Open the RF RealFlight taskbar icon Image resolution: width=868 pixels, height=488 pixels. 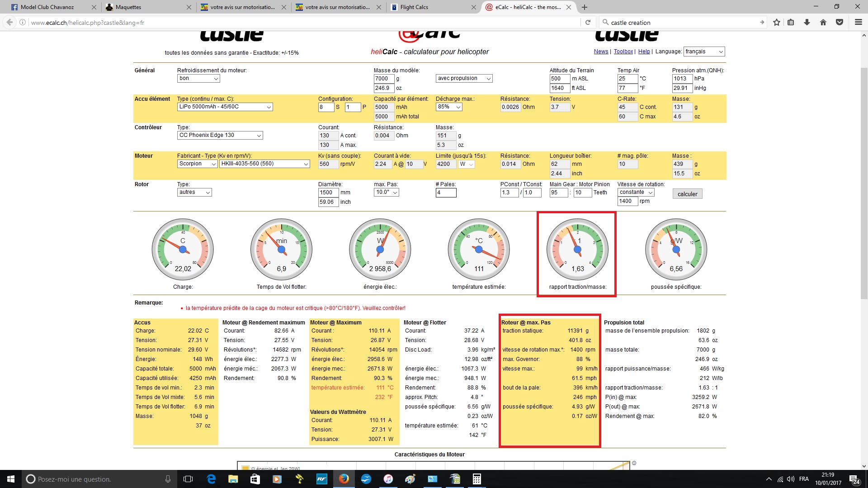[x=321, y=479]
